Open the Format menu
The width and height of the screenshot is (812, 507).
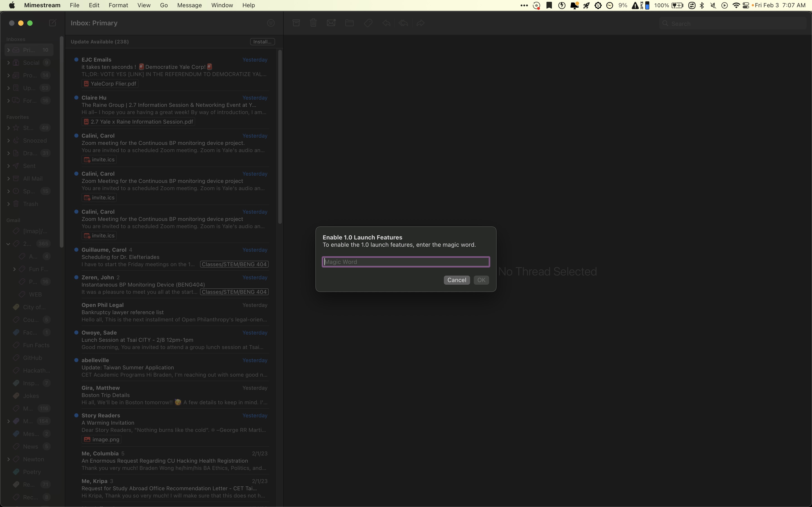coord(118,5)
